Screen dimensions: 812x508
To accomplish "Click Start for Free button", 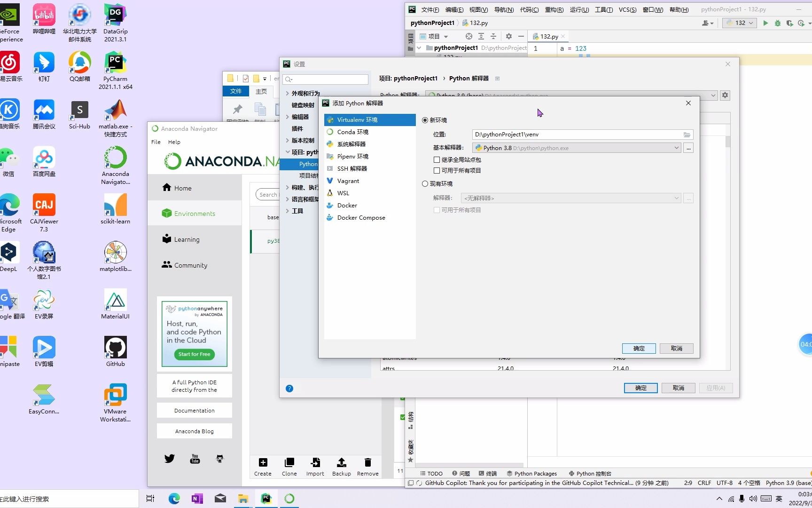I will tap(194, 354).
